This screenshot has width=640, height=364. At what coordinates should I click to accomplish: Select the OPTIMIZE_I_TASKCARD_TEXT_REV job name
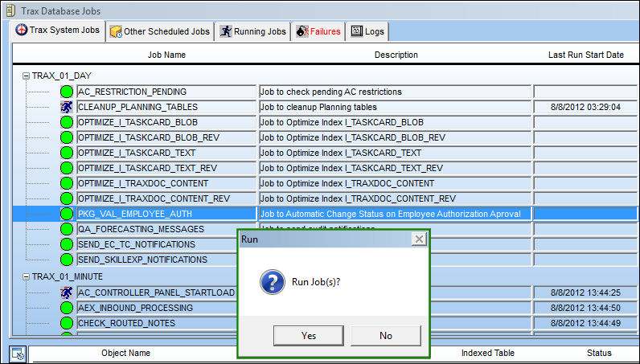coord(166,168)
